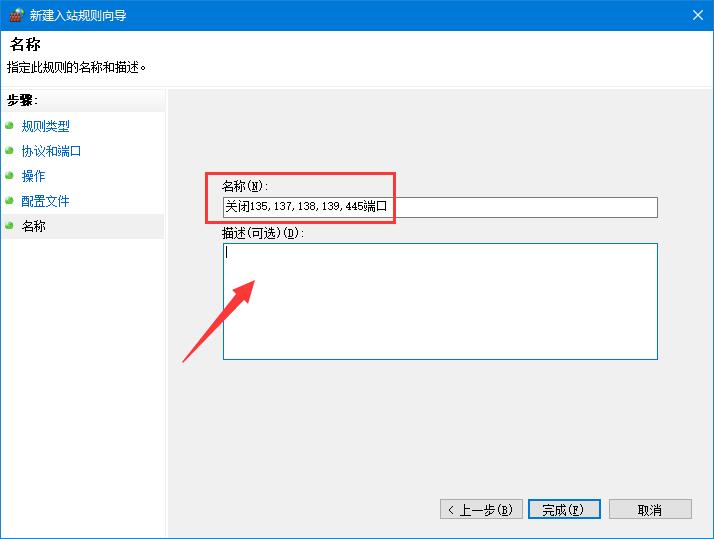Click inside the 描述(可选) text area
Viewport: 714px width, 539px height.
point(440,301)
